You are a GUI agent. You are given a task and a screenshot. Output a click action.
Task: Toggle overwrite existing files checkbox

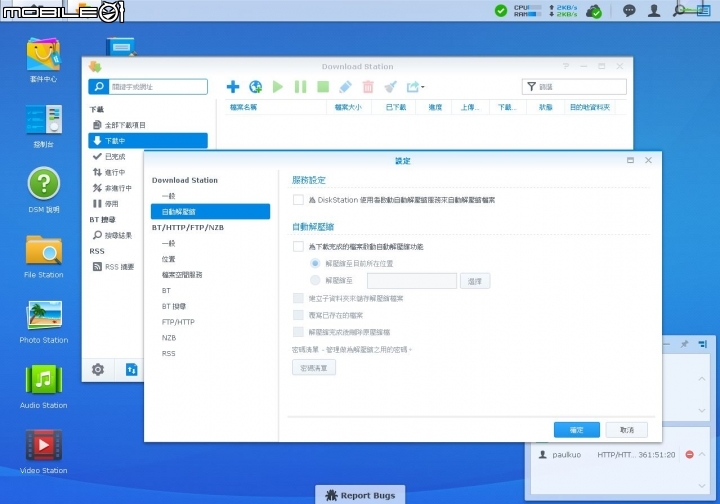[x=298, y=315]
